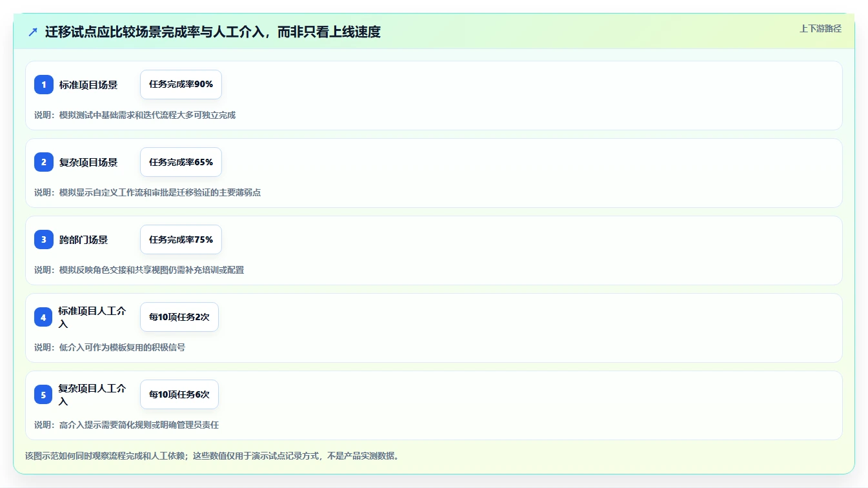This screenshot has height=488, width=868.
Task: Click the 每10项任务6次 pill
Action: click(x=179, y=394)
